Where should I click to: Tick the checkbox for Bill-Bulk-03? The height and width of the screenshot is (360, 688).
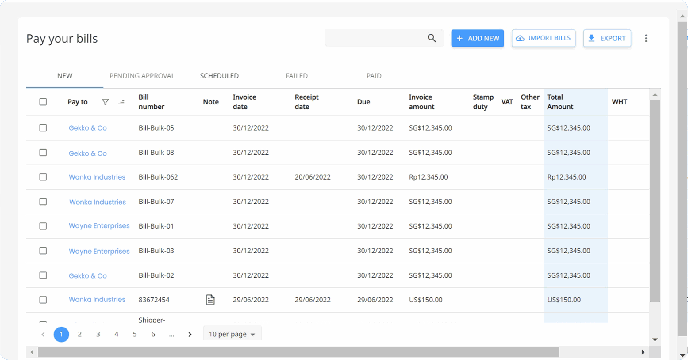[43, 251]
